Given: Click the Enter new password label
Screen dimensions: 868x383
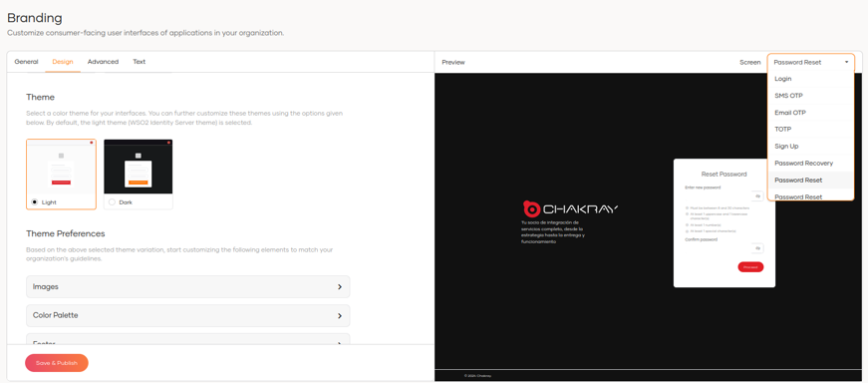Looking at the screenshot, I should coord(703,188).
